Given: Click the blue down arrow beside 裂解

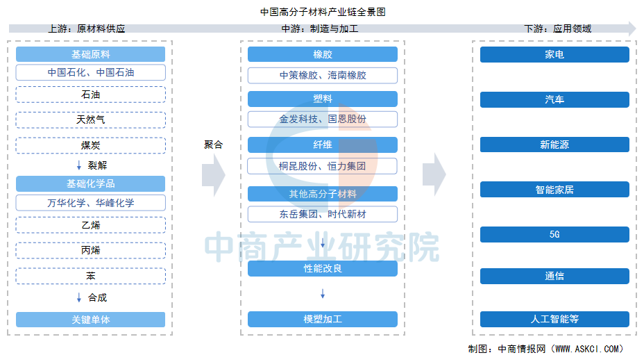Looking at the screenshot, I should pyautogui.click(x=79, y=166).
